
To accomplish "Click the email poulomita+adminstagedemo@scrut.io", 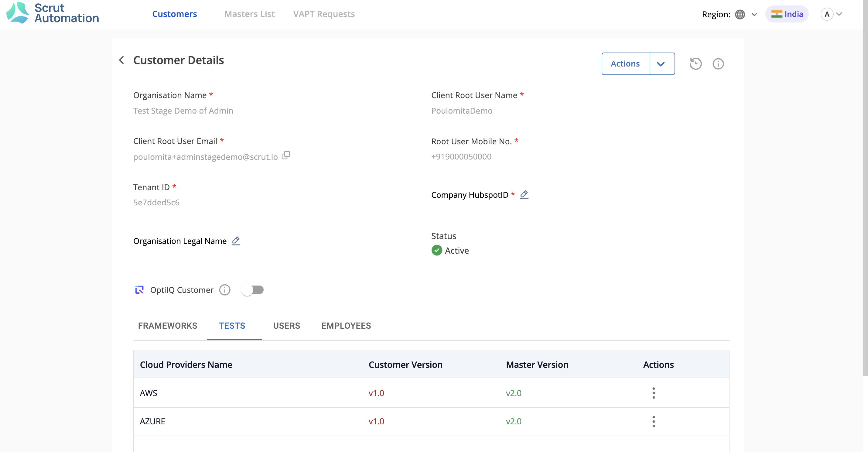I will [206, 157].
